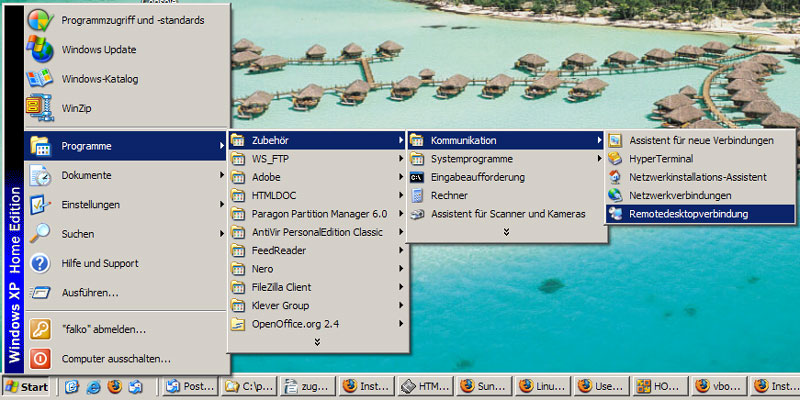Expand the Einstellungen submenu arrow
Viewport: 800px width, 400px height.
[x=222, y=204]
